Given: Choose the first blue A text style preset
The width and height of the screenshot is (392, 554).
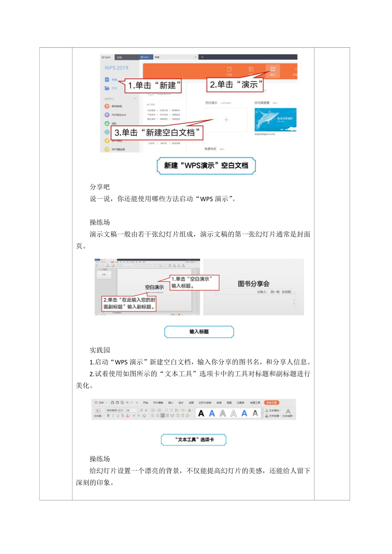Looking at the screenshot, I should click(212, 413).
